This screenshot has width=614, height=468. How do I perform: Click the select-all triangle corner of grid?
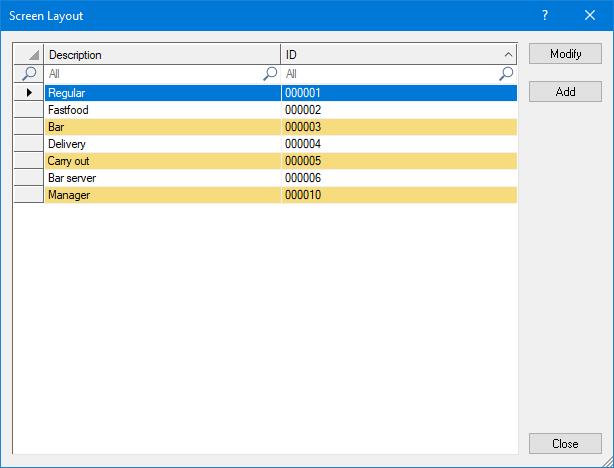point(29,55)
